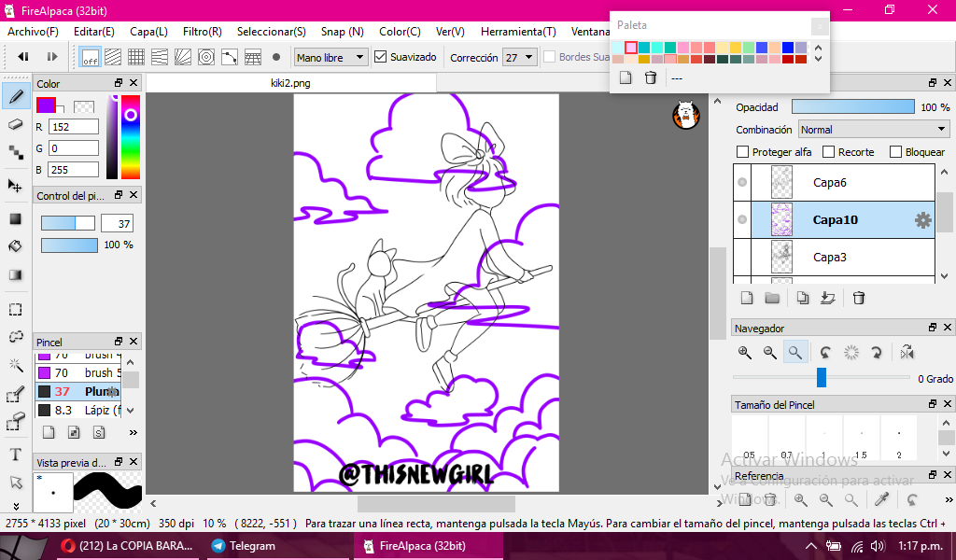Enable radial snap
Viewport: 956px width, 560px height.
coord(183,57)
